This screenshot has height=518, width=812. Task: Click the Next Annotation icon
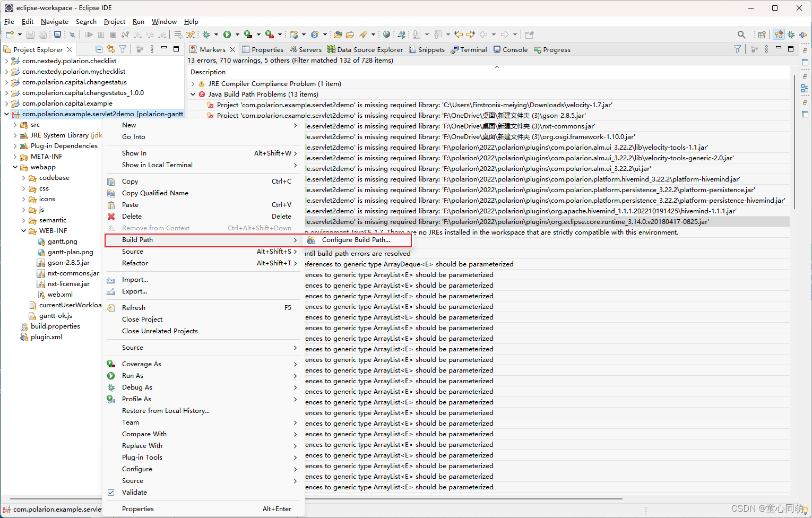pos(417,34)
